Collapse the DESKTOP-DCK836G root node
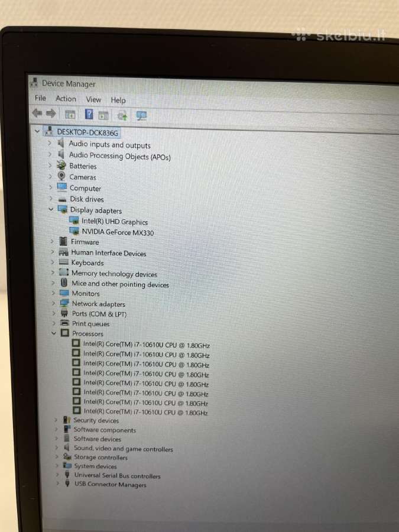This screenshot has width=399, height=532. (x=37, y=131)
